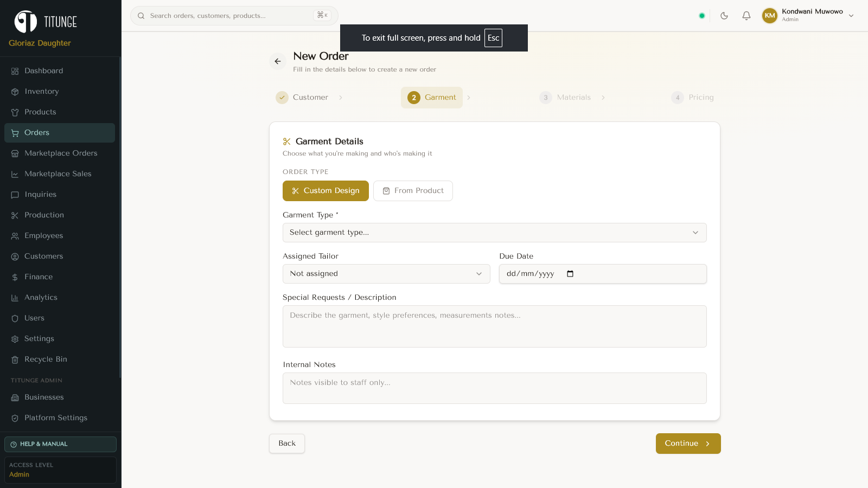Screen dimensions: 868x488
Task: Open Marketplace Orders from the sidebar
Action: click(x=60, y=153)
